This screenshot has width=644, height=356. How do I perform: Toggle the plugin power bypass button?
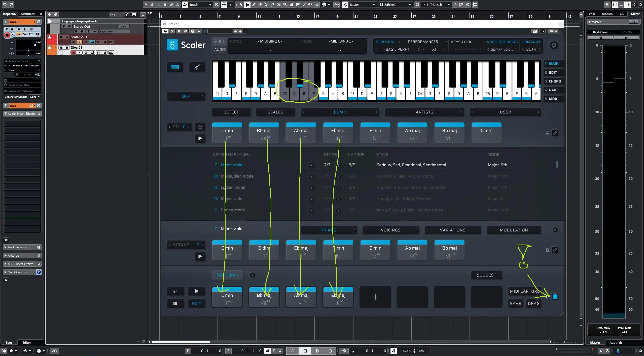coord(165,31)
